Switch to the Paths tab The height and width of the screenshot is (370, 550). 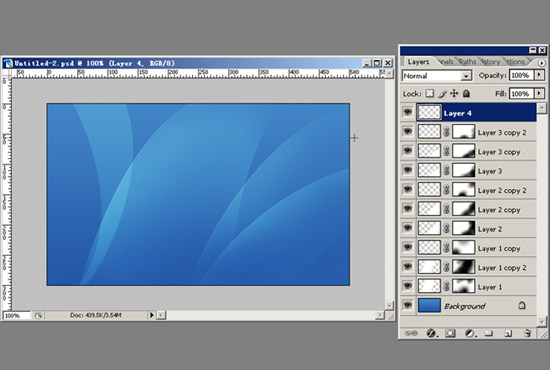click(467, 62)
